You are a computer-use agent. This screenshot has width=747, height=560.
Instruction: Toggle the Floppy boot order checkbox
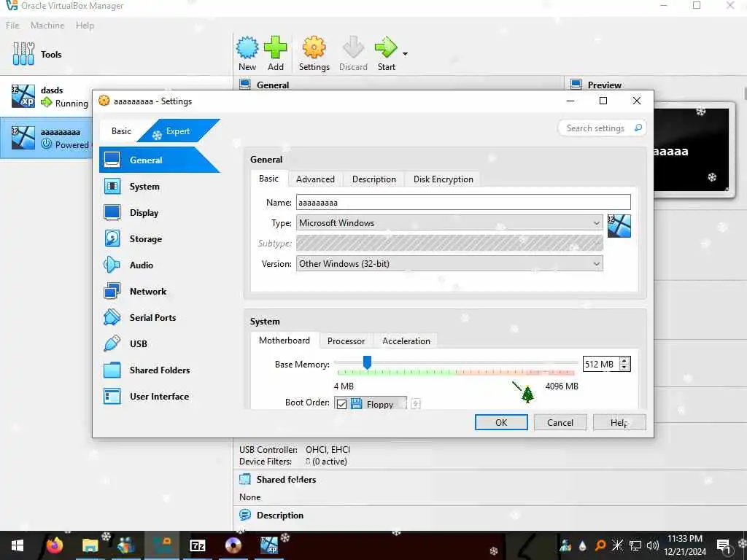click(x=341, y=404)
